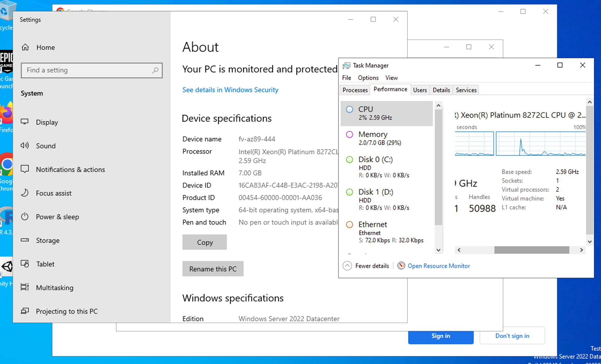Click the Tablet icon in Settings
The image size is (601, 364).
pyautogui.click(x=25, y=264)
